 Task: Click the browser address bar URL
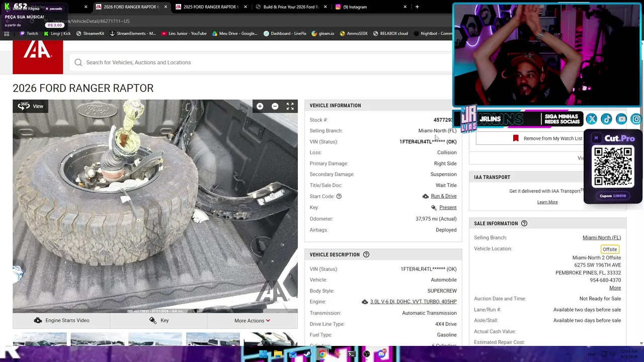(91, 21)
